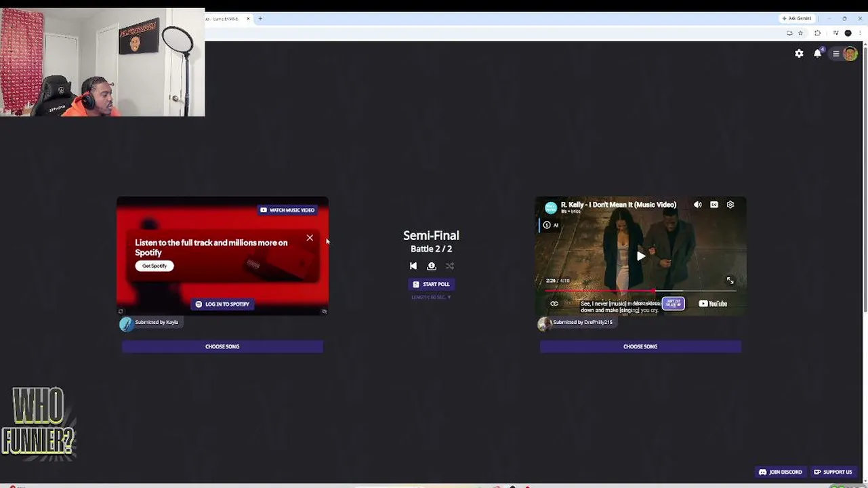Choose Kayla's submitted song
Image resolution: width=868 pixels, height=488 pixels.
(x=222, y=346)
